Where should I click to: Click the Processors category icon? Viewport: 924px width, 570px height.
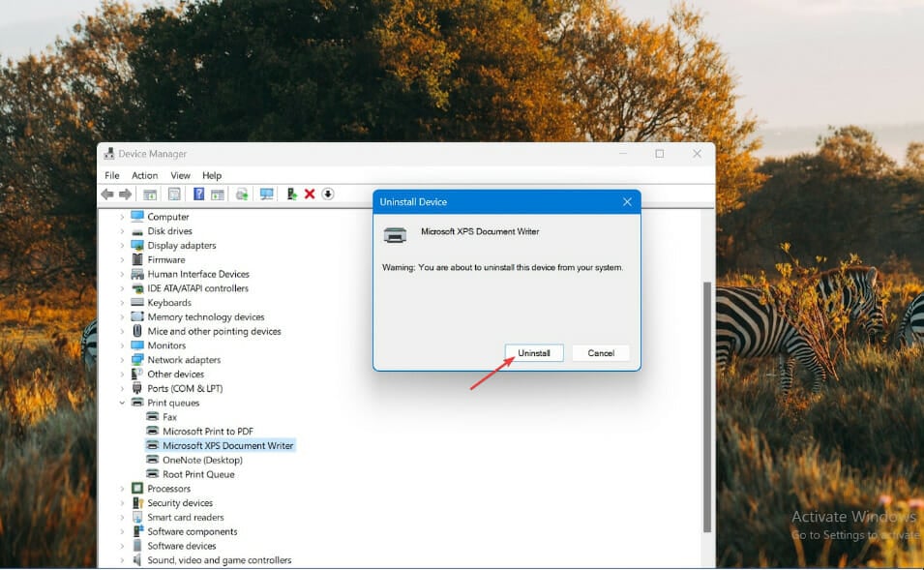137,488
